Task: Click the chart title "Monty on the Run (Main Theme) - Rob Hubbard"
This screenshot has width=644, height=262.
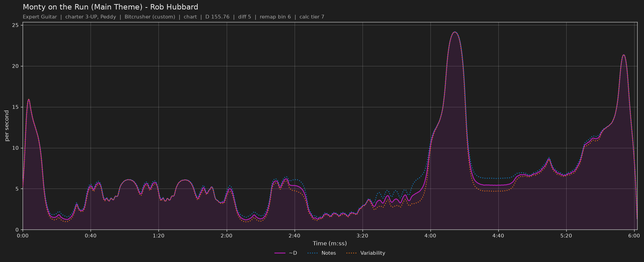Action: coord(110,7)
